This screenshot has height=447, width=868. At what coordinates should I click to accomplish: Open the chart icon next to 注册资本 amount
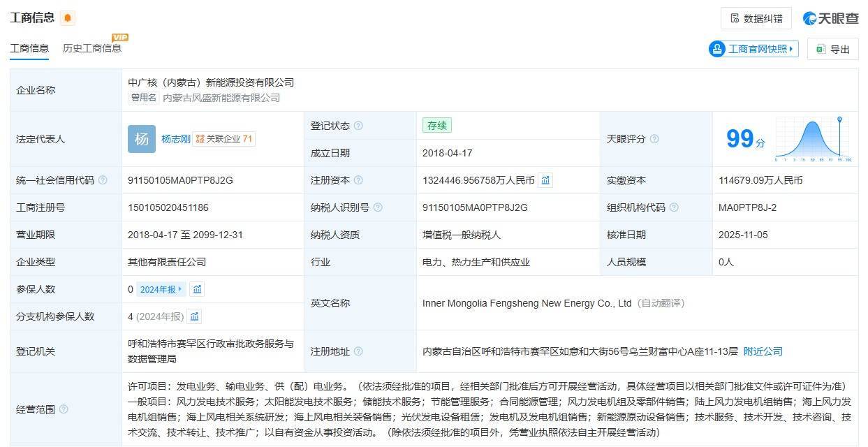point(545,180)
